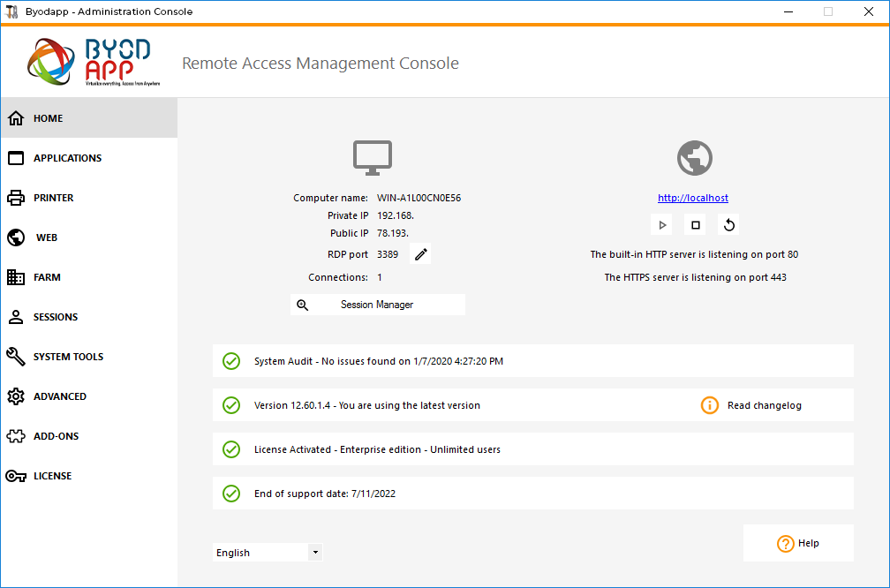
Task: Close the Administration Console window
Action: [869, 11]
